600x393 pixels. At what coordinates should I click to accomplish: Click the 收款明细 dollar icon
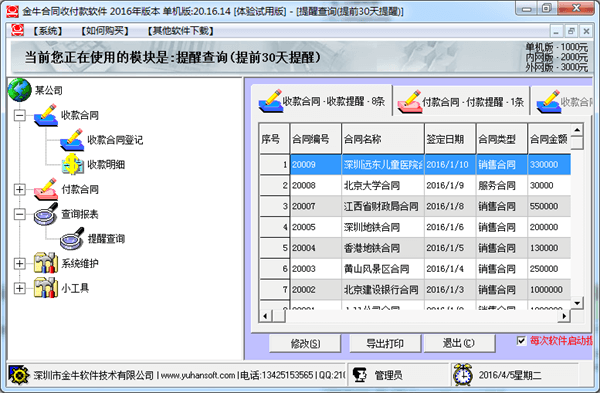click(x=73, y=164)
